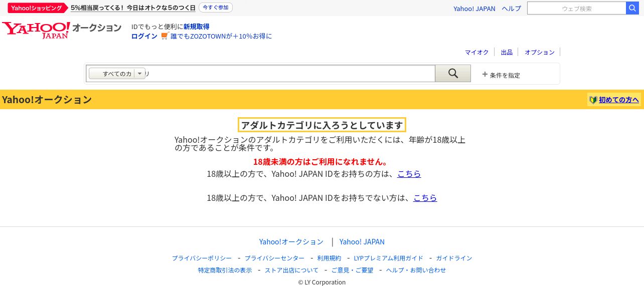Open the LYPプレミアム利用ガイド footer link
Screen dimensions: 644x286
point(389,258)
